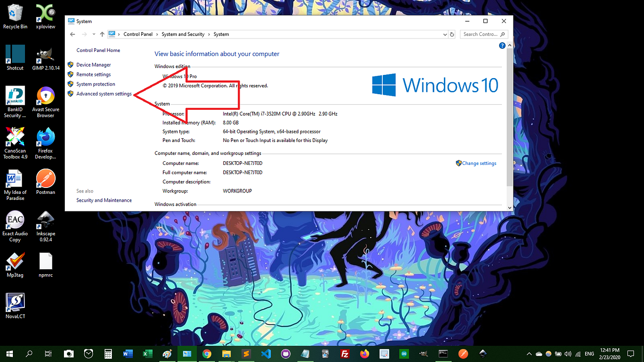644x362 pixels.
Task: Select the Inkscape 0.92.4 desktop icon
Action: 46,226
